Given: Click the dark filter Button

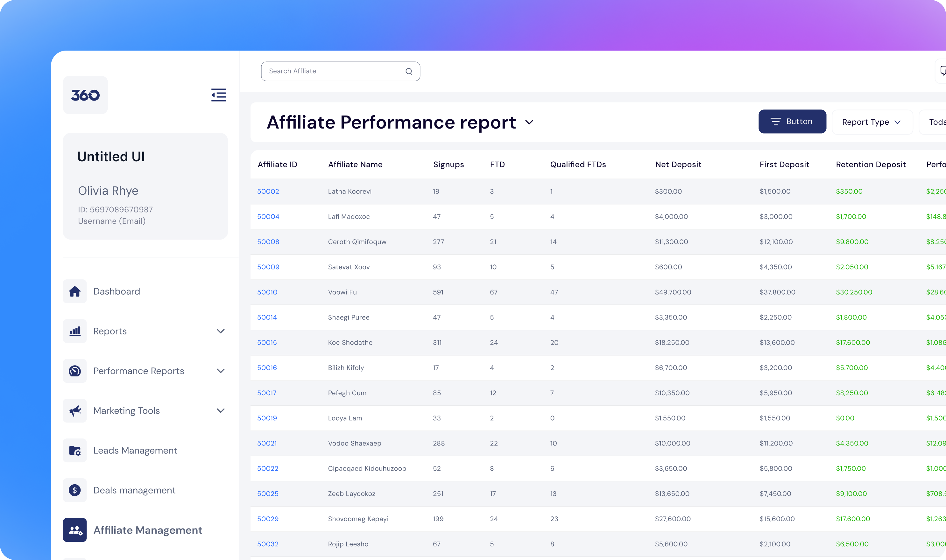Looking at the screenshot, I should click(792, 121).
